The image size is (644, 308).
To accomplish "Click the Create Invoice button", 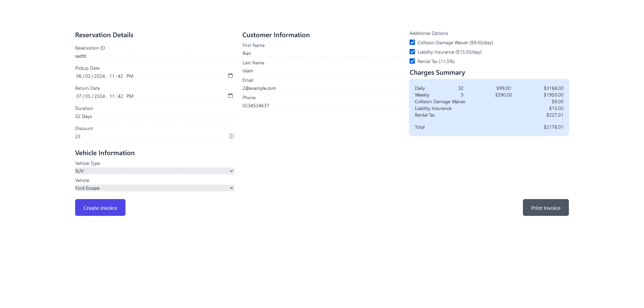I will pyautogui.click(x=100, y=207).
